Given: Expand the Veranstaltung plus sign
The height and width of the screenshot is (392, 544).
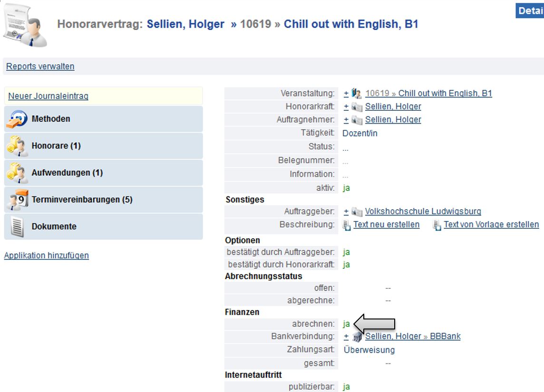Looking at the screenshot, I should click(x=346, y=94).
